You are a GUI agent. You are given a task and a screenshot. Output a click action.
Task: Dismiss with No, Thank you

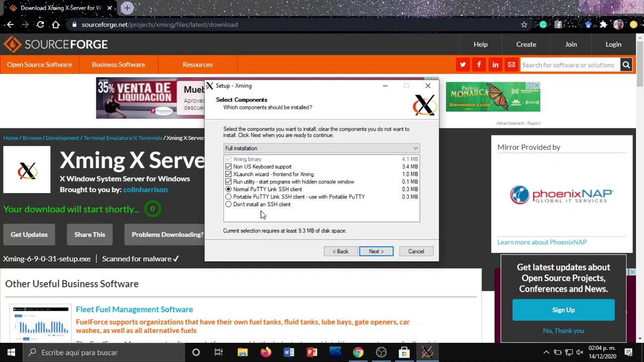563,330
